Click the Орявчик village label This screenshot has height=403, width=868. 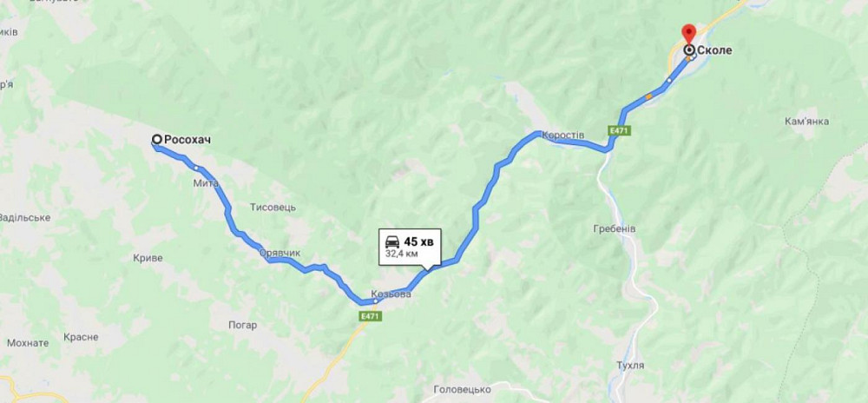[279, 253]
